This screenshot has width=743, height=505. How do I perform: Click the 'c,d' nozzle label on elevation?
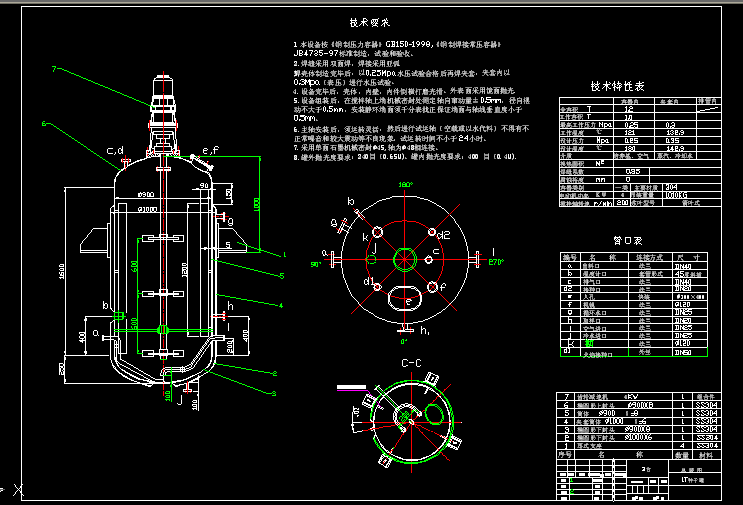pos(115,151)
